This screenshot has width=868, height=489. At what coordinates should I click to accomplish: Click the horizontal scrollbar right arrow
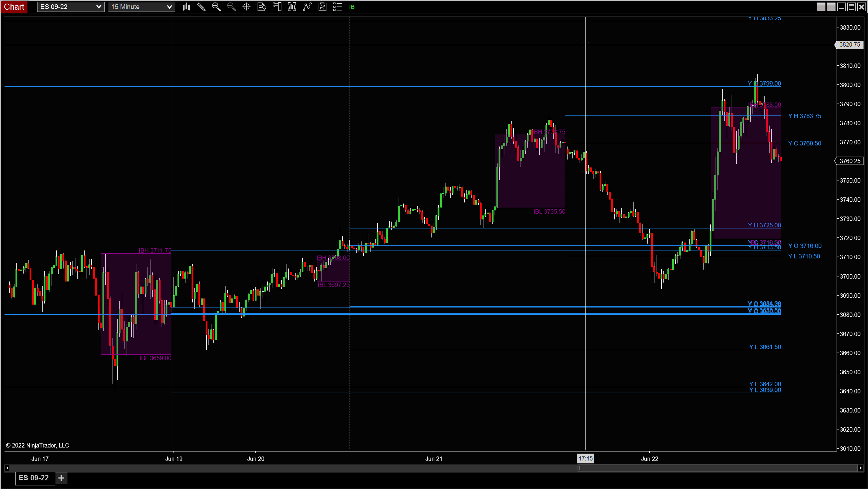(860, 468)
